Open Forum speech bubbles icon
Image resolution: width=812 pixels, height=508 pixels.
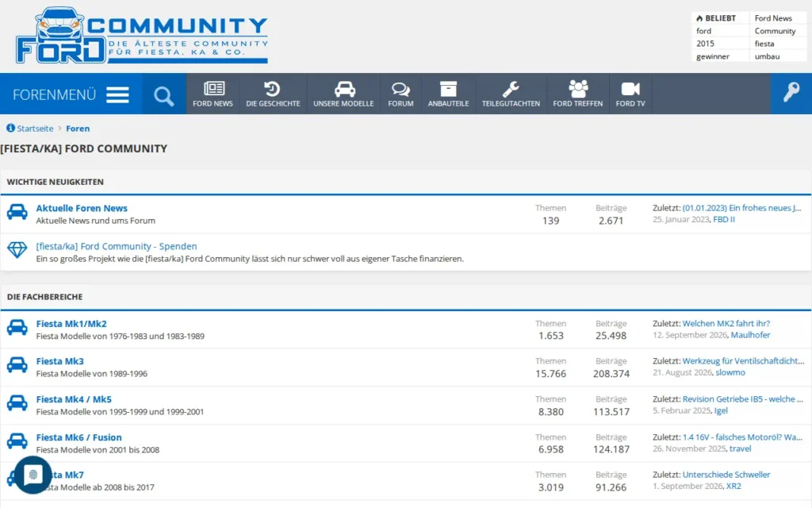tap(400, 89)
